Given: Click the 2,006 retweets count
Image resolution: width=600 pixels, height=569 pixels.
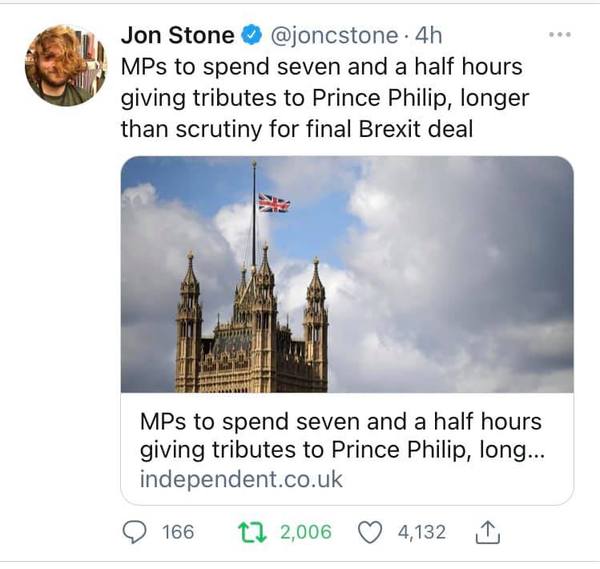Looking at the screenshot, I should (305, 532).
